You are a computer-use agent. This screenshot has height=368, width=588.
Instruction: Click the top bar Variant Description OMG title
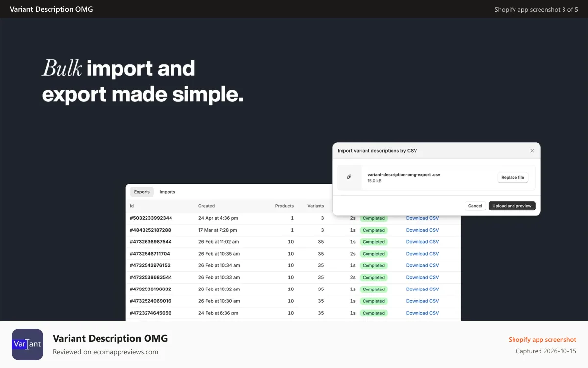pyautogui.click(x=51, y=9)
